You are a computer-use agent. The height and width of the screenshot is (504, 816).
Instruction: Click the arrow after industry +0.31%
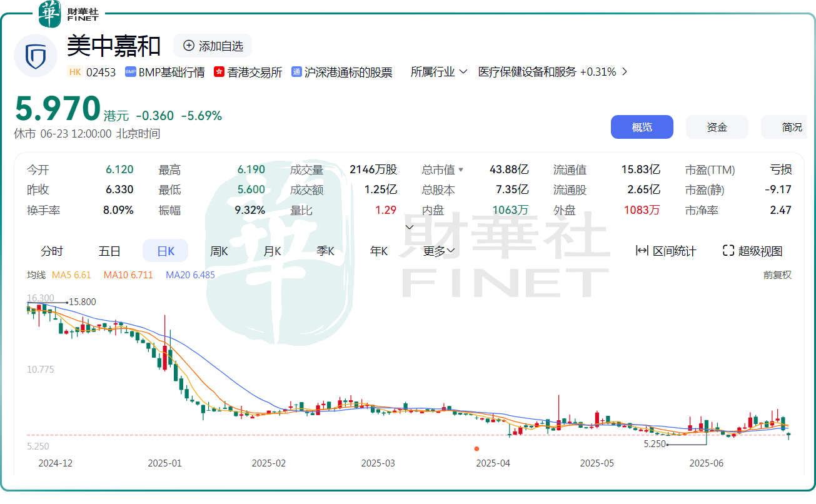(624, 72)
